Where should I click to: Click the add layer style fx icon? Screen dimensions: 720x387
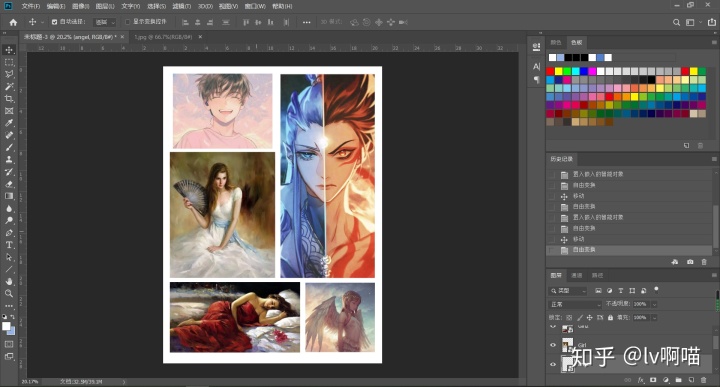click(x=641, y=380)
